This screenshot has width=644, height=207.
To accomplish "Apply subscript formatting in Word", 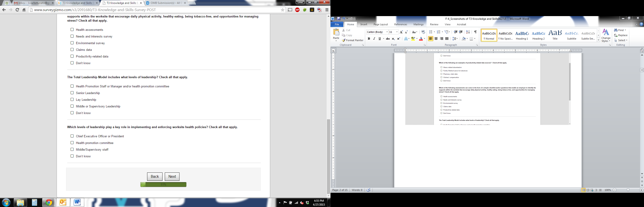I will pyautogui.click(x=393, y=39).
